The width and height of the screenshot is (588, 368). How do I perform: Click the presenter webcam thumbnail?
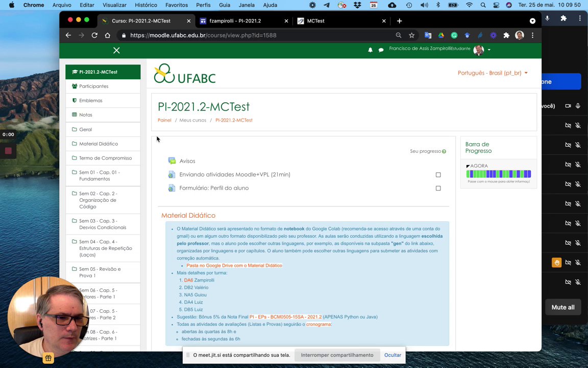[48, 318]
